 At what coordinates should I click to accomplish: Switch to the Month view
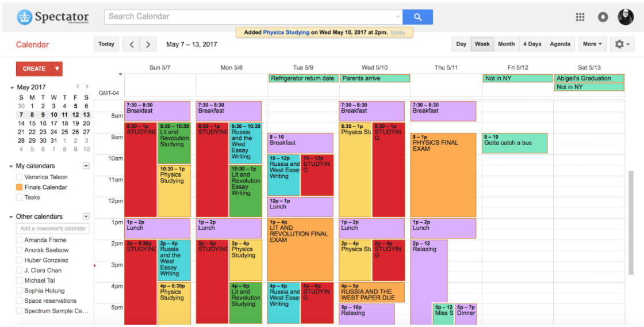coord(506,44)
